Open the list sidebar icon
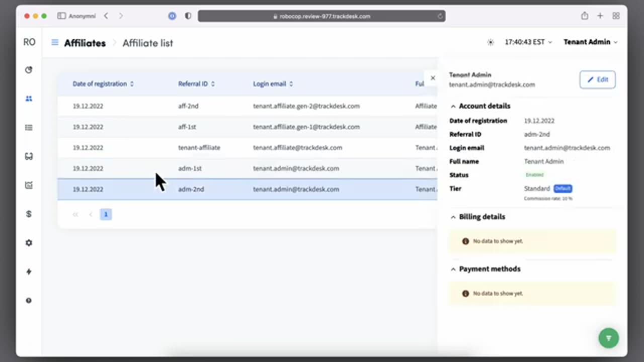This screenshot has width=644, height=362. tap(29, 128)
